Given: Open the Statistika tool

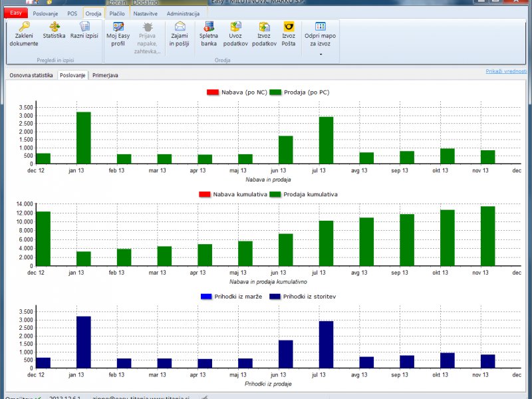Looking at the screenshot, I should click(54, 27).
